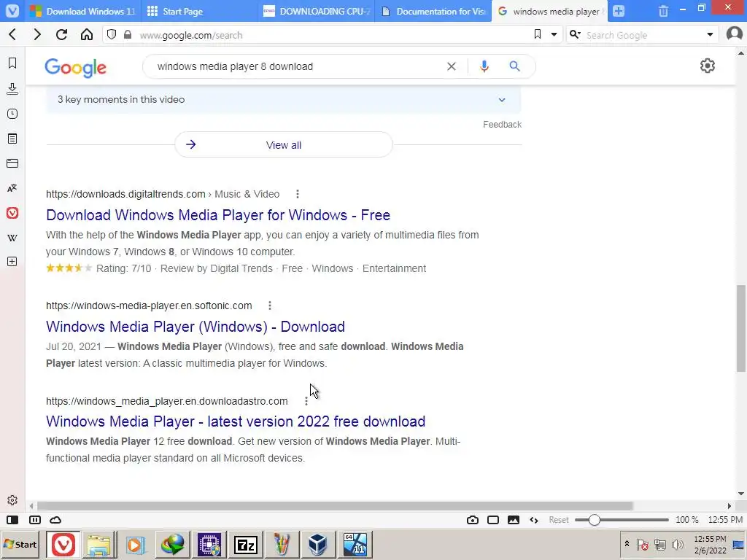
Task: Open the user profile icon
Action: pos(734,34)
